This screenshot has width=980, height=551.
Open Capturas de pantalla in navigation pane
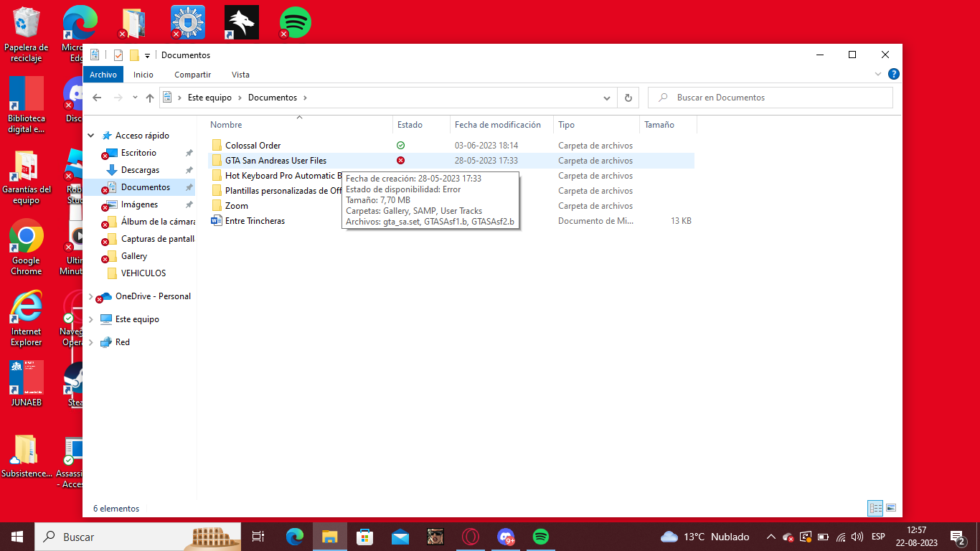pos(157,239)
